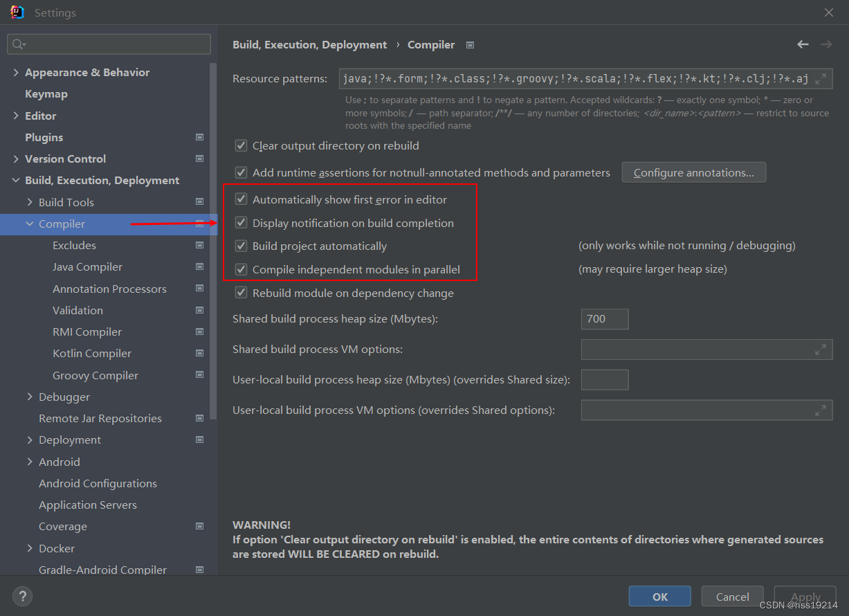Collapse the Compiler tree node

tap(30, 224)
